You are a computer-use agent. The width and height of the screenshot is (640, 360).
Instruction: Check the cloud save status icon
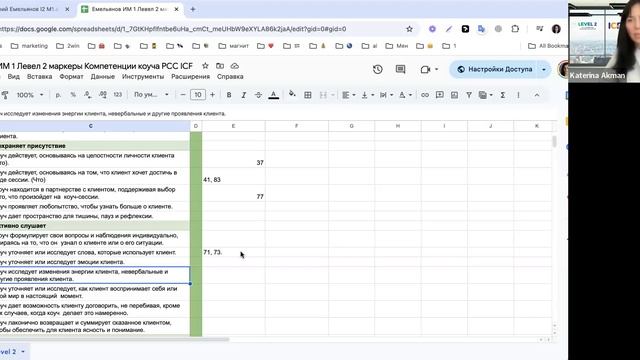pyautogui.click(x=235, y=66)
